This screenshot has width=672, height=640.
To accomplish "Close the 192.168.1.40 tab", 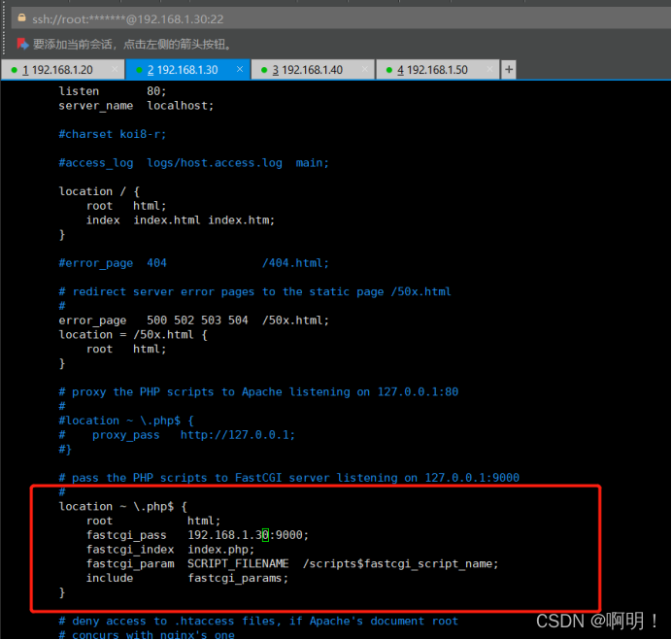I will pos(365,69).
